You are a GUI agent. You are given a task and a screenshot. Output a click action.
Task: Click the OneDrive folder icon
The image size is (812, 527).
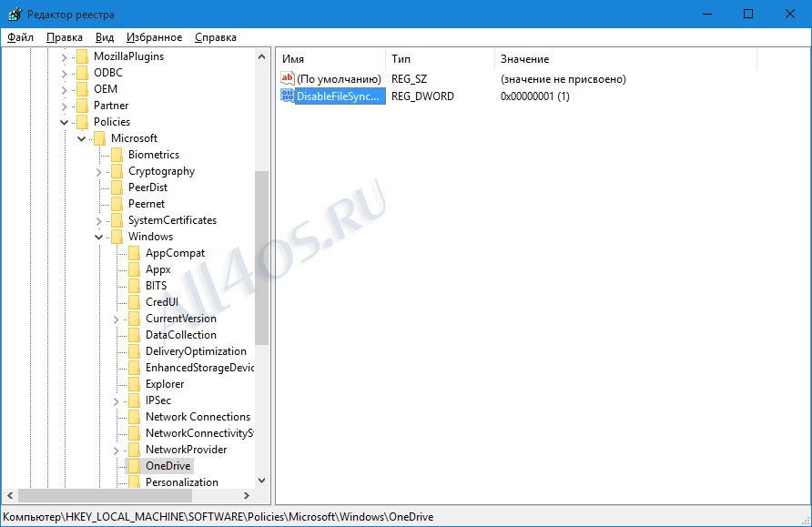(134, 466)
